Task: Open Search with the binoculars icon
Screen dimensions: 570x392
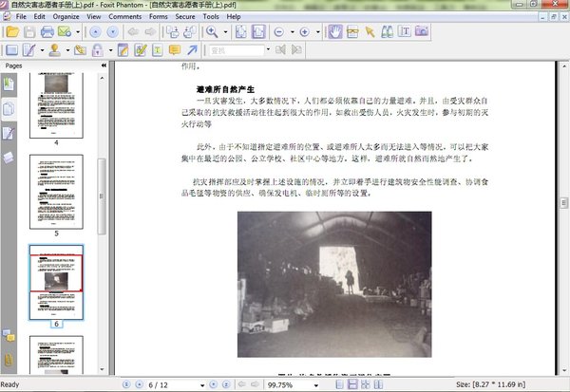Action: (x=388, y=32)
